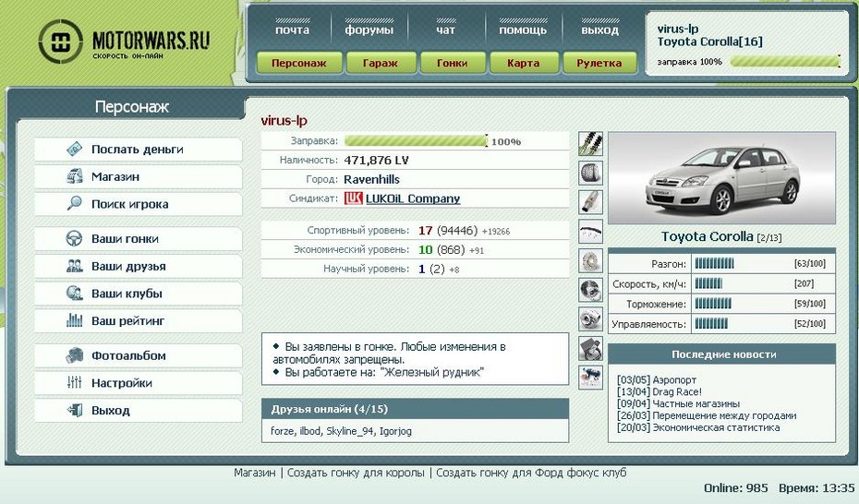This screenshot has width=859, height=504.
Task: Click the magnifier icon beside Поиск игрока
Action: pyautogui.click(x=75, y=203)
